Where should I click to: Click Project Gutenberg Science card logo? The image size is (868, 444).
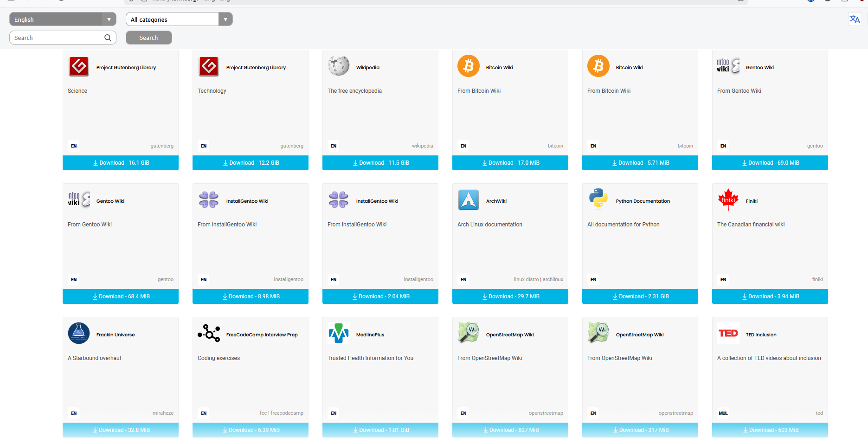[x=79, y=66]
